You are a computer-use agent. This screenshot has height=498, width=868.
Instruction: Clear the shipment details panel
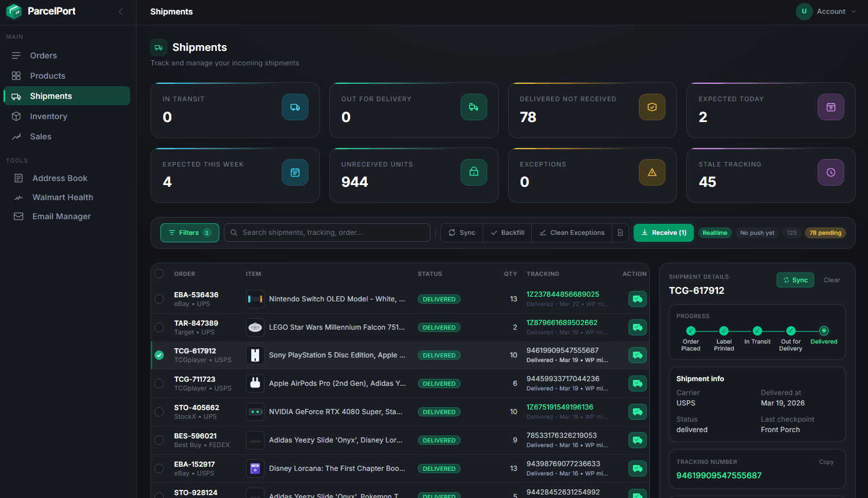point(832,280)
